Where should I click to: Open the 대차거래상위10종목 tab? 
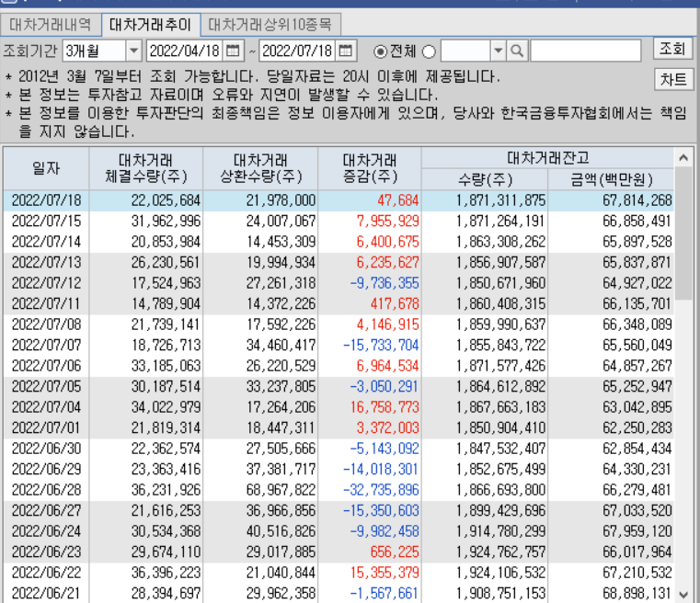[270, 25]
